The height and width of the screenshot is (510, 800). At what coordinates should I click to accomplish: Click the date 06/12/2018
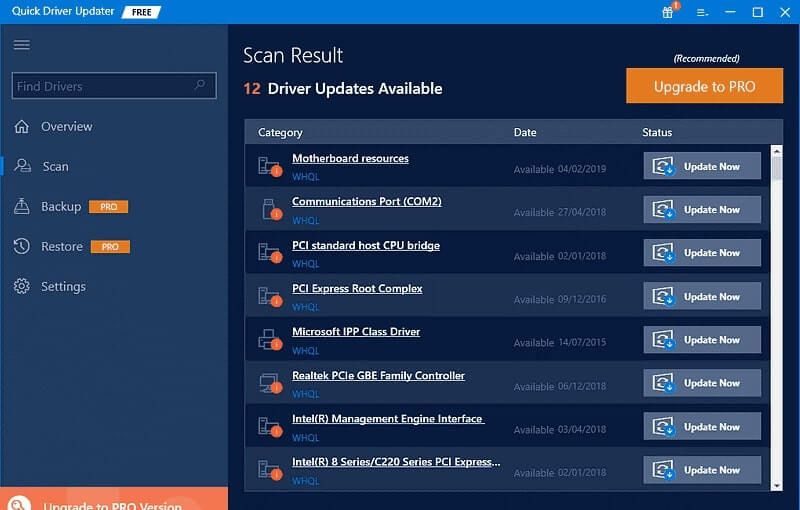tap(582, 387)
